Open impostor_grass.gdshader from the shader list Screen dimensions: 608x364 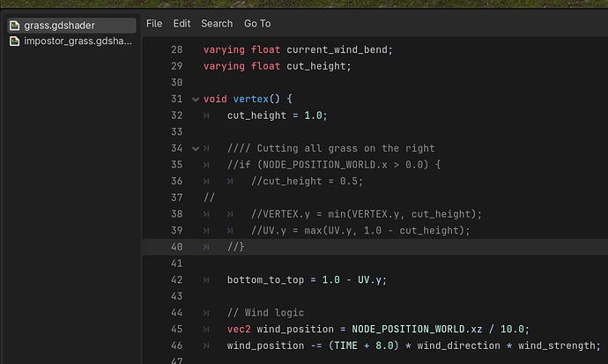(71, 41)
